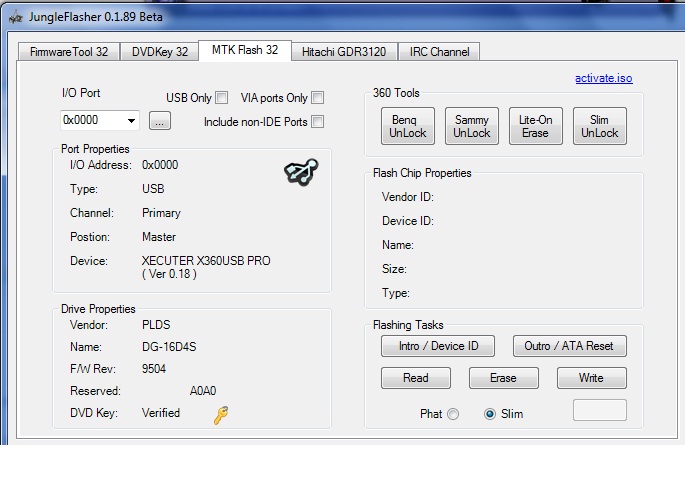Click the Sammy UnLock button
Screen dimensions: 685x492
472,126
